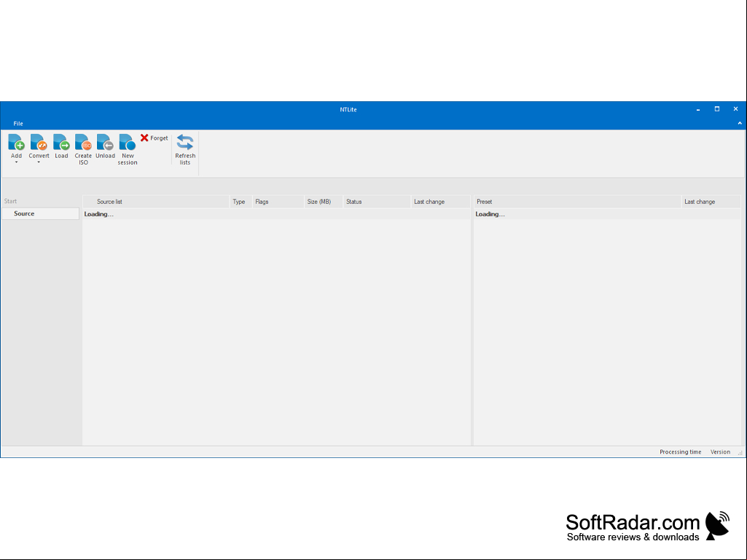The image size is (747, 560).
Task: Sort source list by Last change
Action: pos(441,202)
